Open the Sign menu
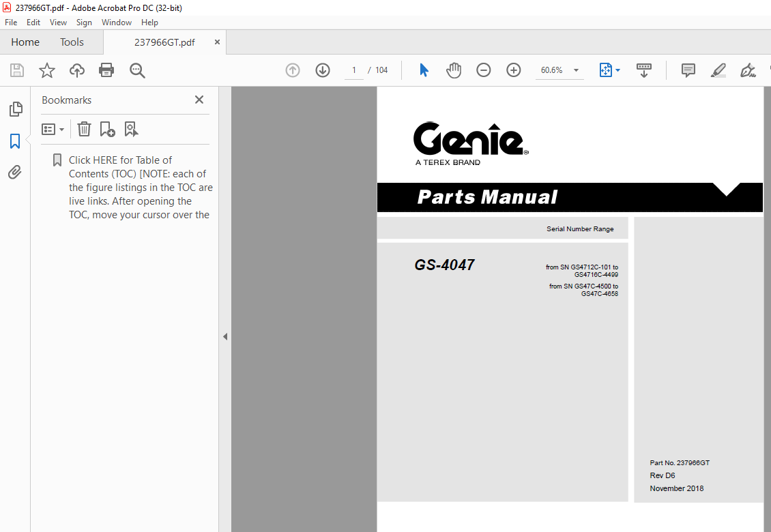Viewport: 771px width, 532px height. 84,22
